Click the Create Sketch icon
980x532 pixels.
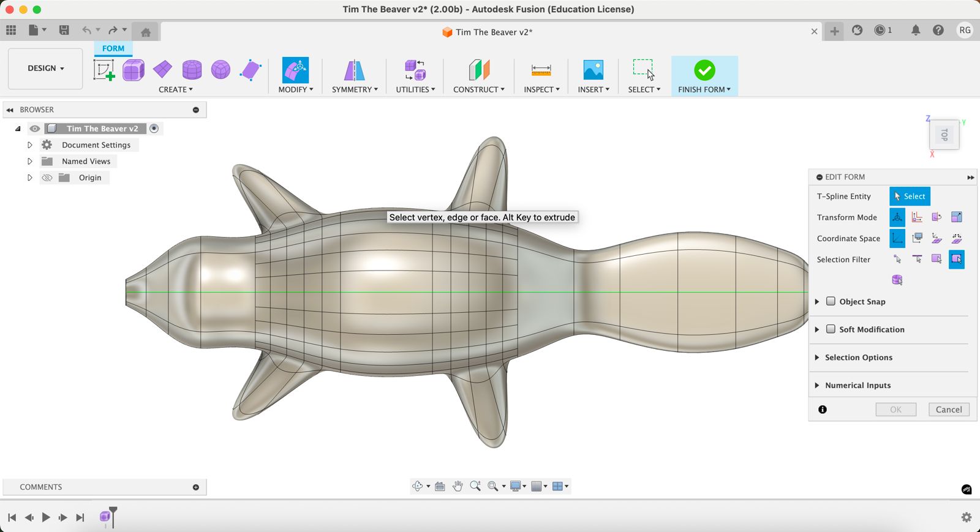104,70
